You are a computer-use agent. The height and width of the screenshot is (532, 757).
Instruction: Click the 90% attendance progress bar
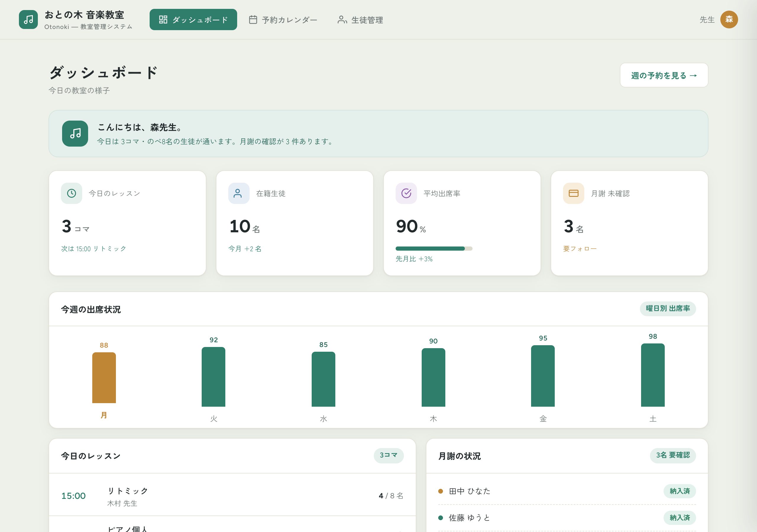[x=434, y=249]
